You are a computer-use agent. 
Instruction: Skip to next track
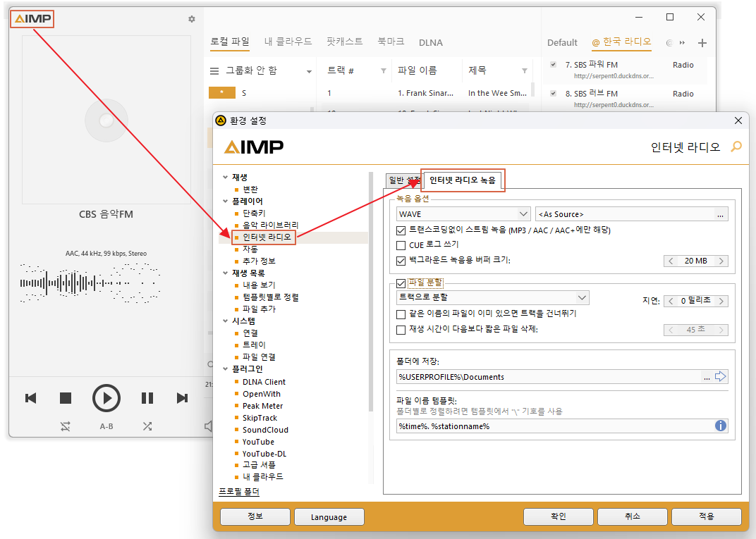coord(182,398)
